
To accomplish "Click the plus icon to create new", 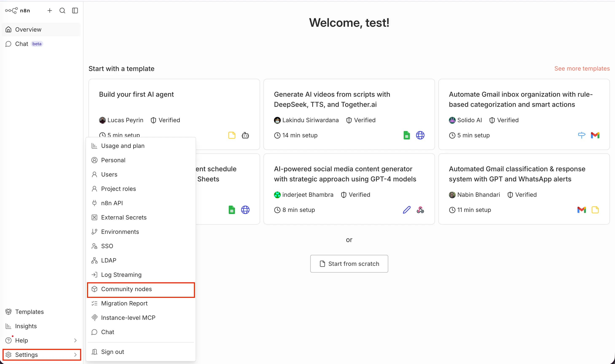I will click(x=50, y=11).
